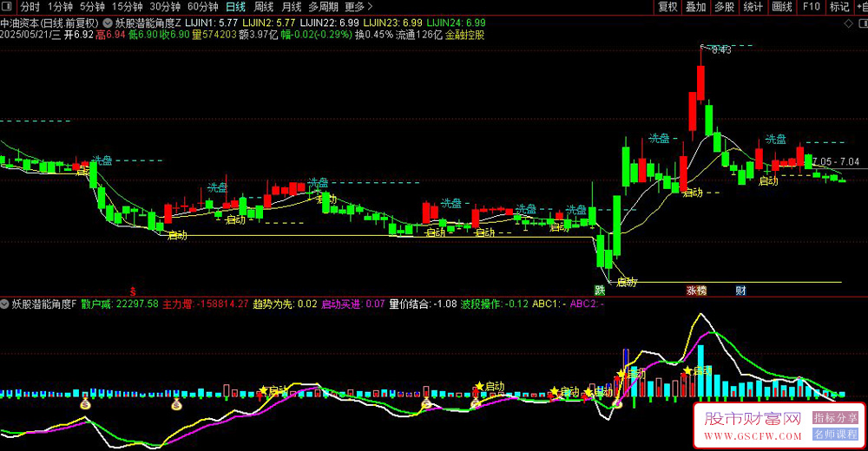Viewport: 868px width, 451px height.
Task: Select the 60分钟 timeframe
Action: [202, 7]
